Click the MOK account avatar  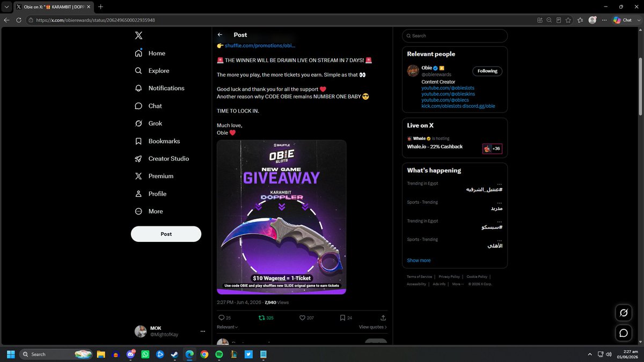pos(141,331)
